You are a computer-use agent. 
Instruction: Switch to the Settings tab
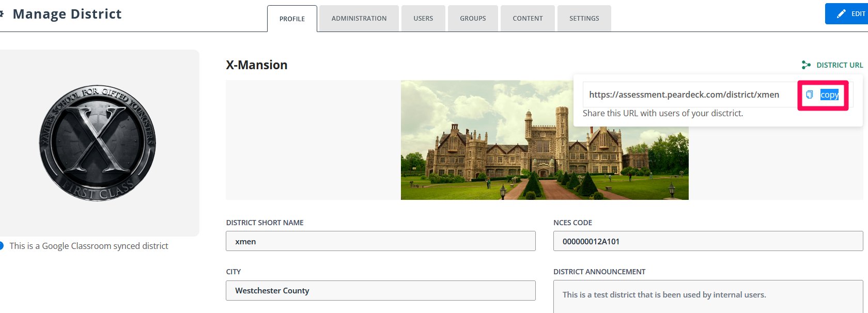tap(584, 18)
